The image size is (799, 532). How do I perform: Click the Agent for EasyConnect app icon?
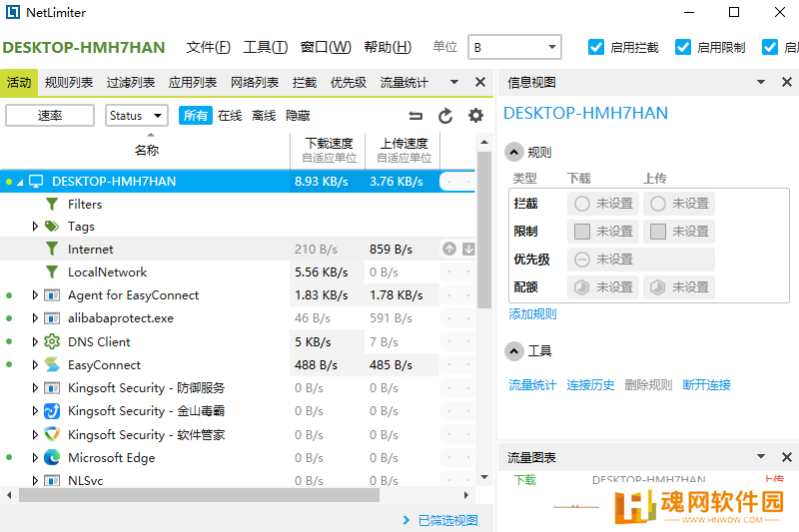pyautogui.click(x=52, y=295)
